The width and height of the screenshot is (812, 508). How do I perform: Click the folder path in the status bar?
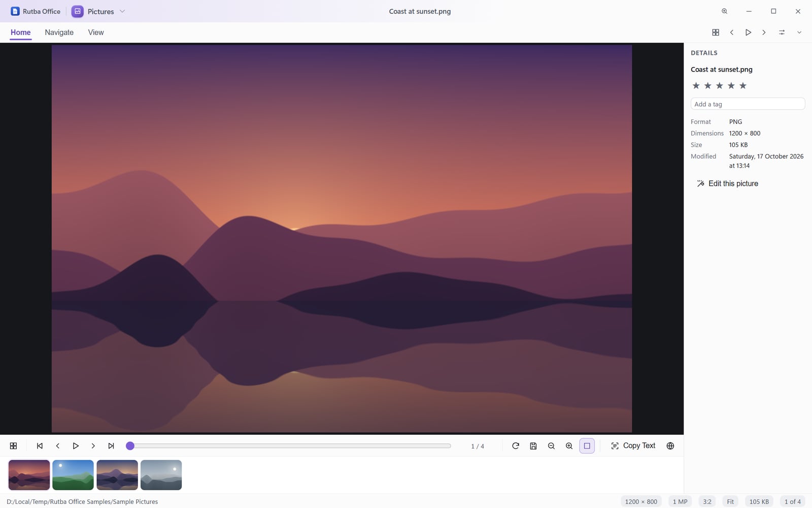pos(82,502)
